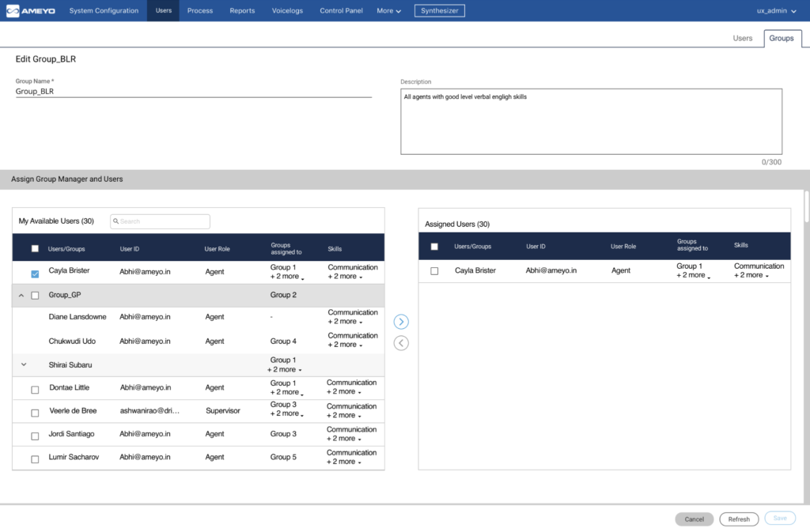Click the search magnifier icon
Screen dimensions: 810x532
[x=115, y=221]
